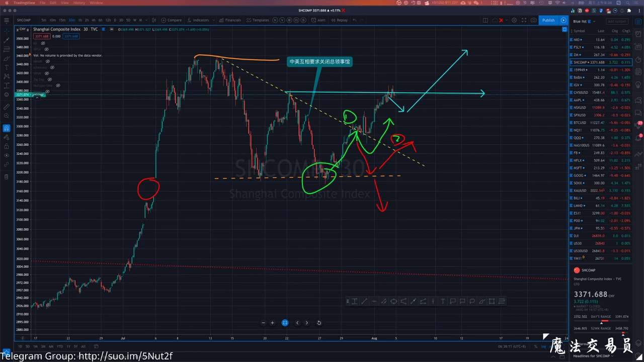Toggle visibility of Multiple-SMA indicator
Image resolution: width=644 pixels, height=362 pixels.
pyautogui.click(x=58, y=85)
